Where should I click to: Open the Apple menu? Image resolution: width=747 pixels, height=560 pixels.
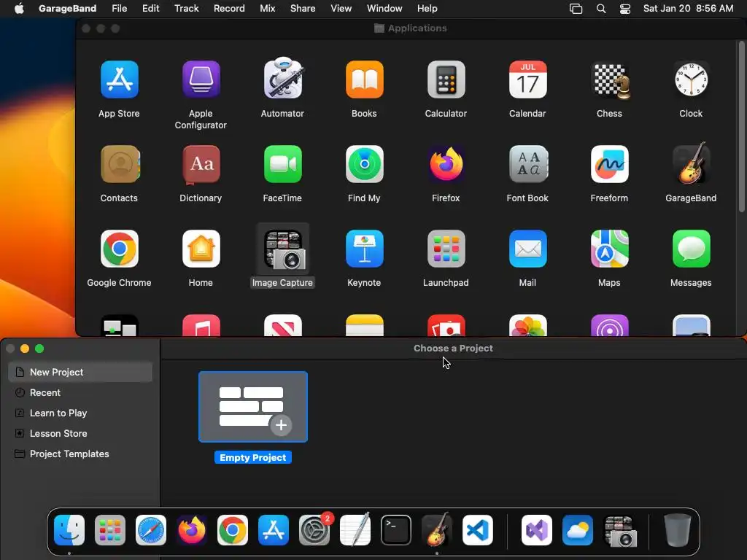tap(19, 9)
